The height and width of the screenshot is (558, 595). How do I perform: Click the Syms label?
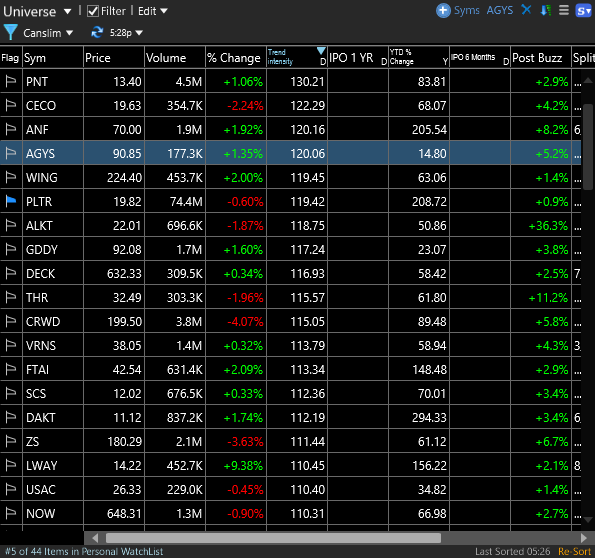pyautogui.click(x=467, y=10)
